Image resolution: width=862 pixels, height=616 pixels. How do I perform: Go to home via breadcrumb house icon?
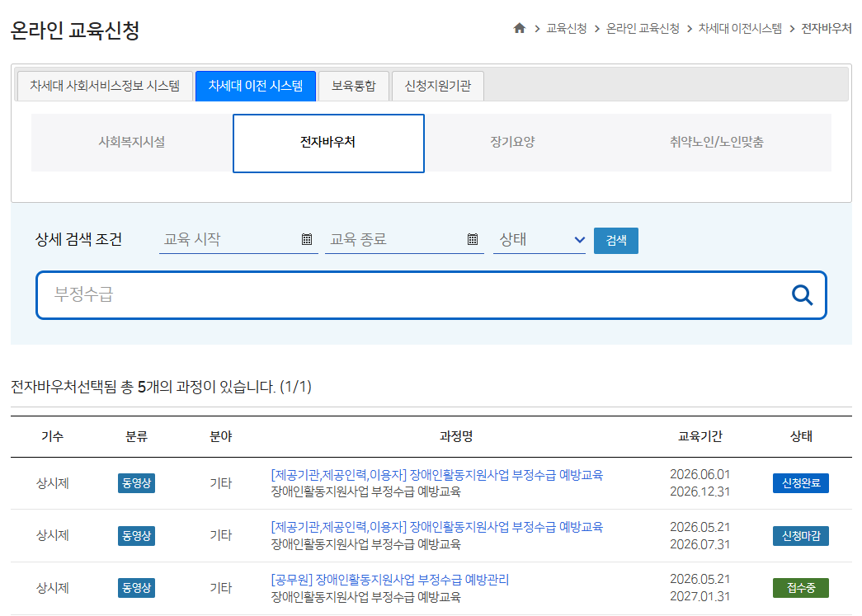point(519,28)
